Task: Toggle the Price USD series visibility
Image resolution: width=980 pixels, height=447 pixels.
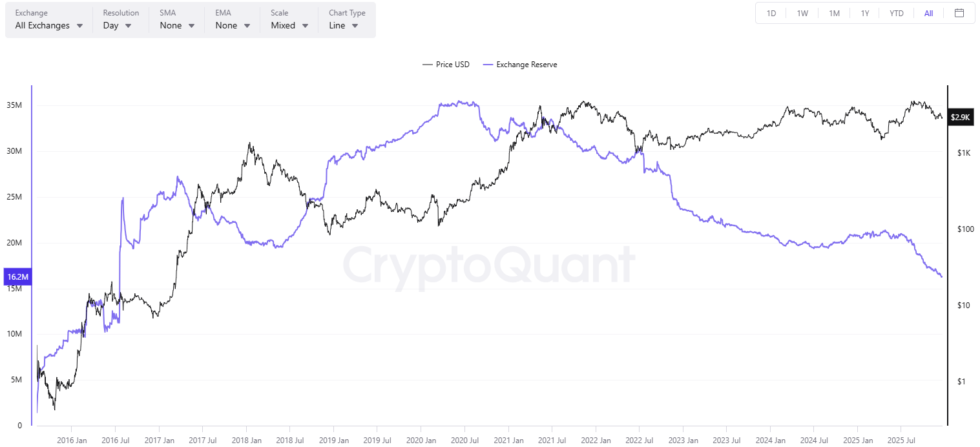Action: [x=446, y=64]
